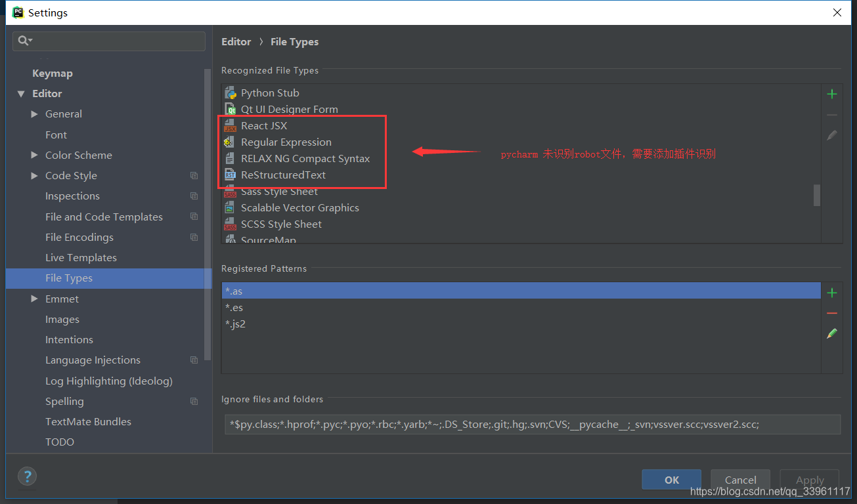Click the Editor breadcrumb link
857x504 pixels.
236,41
